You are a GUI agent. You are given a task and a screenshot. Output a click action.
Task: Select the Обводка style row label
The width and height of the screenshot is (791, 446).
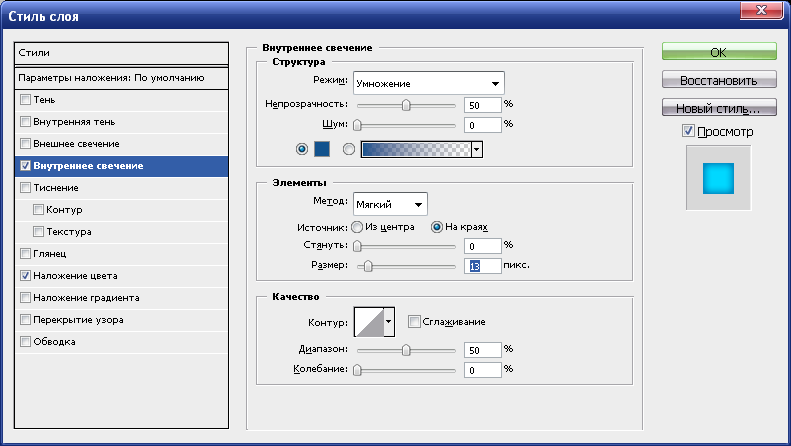pyautogui.click(x=54, y=342)
